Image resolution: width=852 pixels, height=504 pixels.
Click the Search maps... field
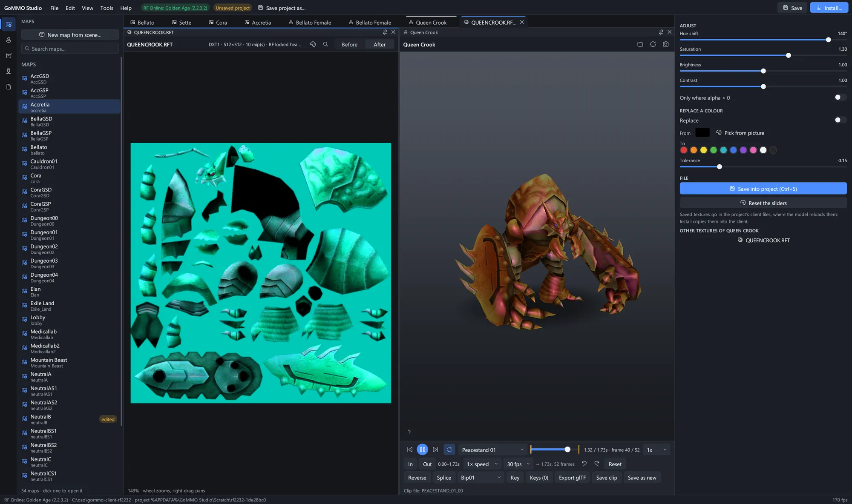coord(70,49)
